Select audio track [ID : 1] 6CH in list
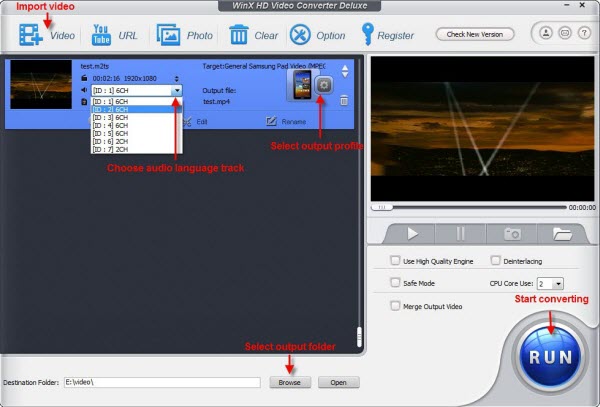 136,101
